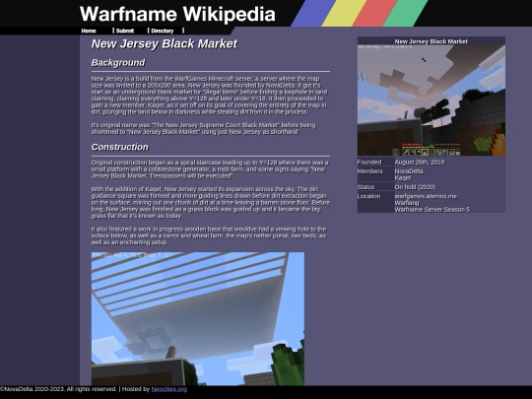This screenshot has width=532, height=399.
Task: Click the member name NovaDelta in infobox
Action: 409,171
